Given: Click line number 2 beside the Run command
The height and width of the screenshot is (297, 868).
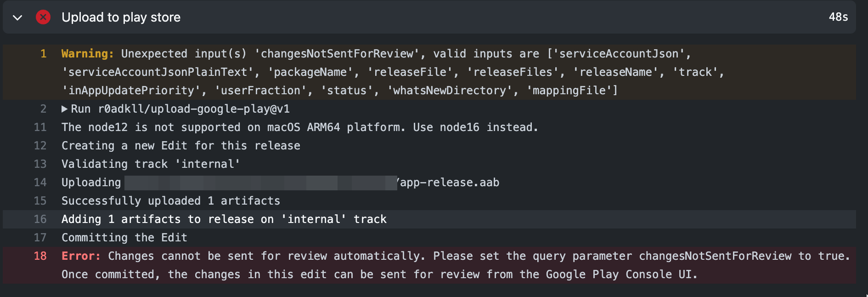Looking at the screenshot, I should 43,109.
